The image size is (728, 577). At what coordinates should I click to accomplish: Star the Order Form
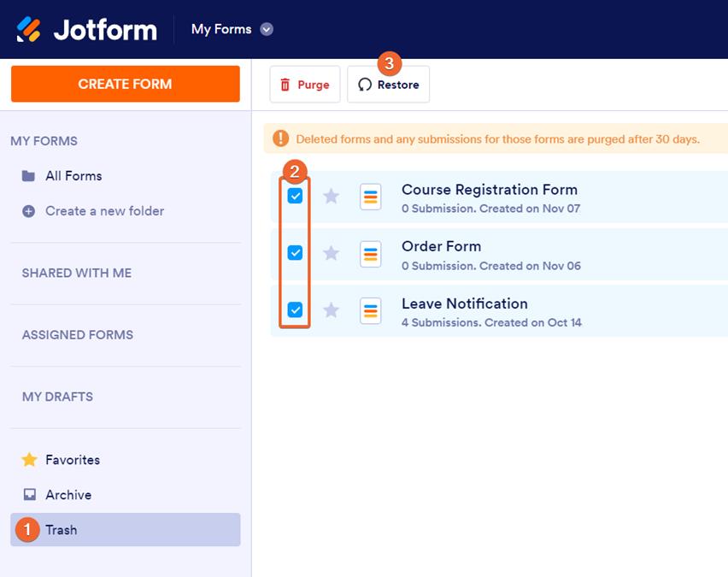pos(332,254)
